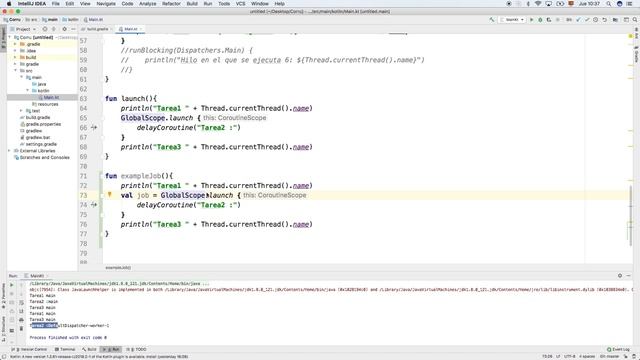Image resolution: width=640 pixels, height=360 pixels.
Task: Click the Revert arrow icon
Action: click(x=604, y=20)
